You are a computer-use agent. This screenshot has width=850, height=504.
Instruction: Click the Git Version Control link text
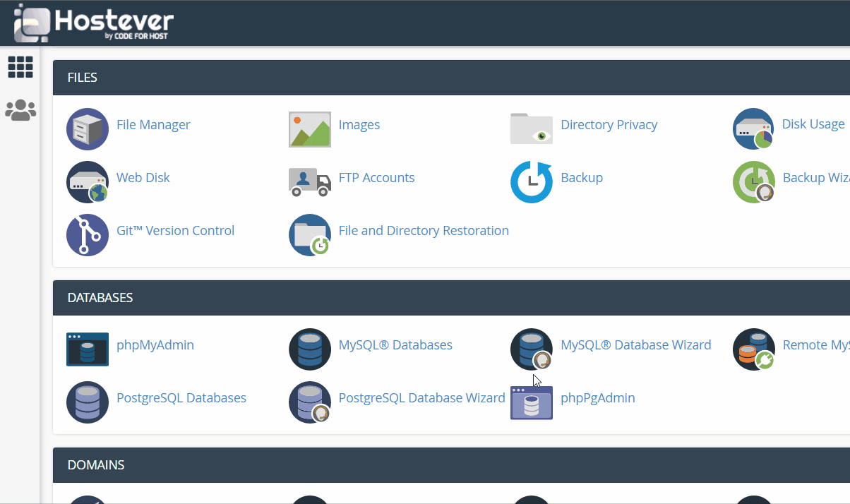(175, 231)
